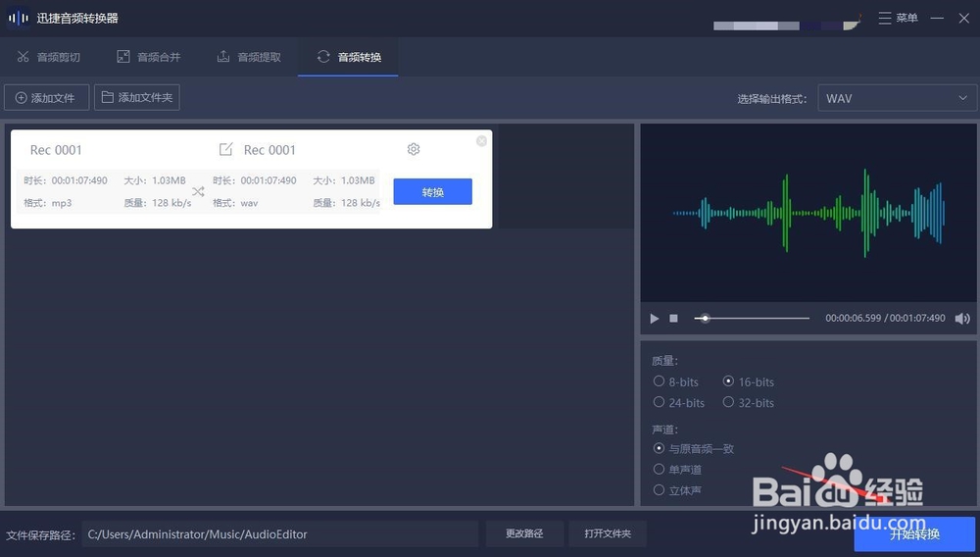The width and height of the screenshot is (980, 557).
Task: Click the 添加文件夹 button
Action: click(x=137, y=97)
